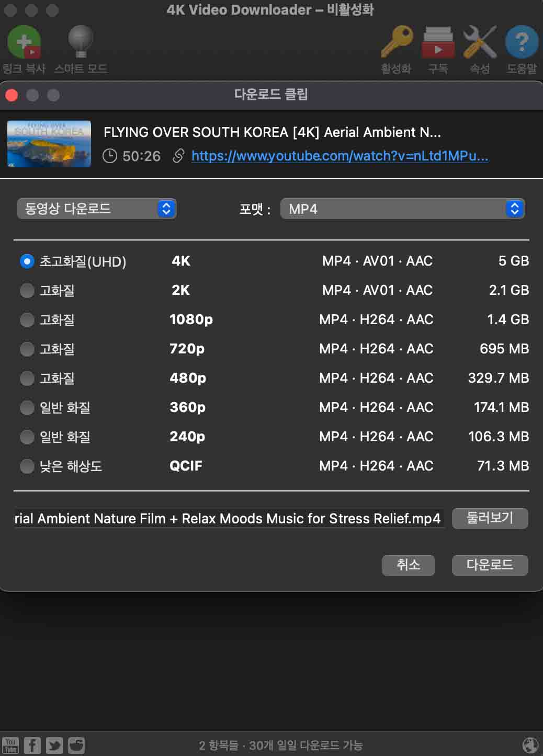Click the South Korea video thumbnail
The image size is (543, 756).
[49, 144]
